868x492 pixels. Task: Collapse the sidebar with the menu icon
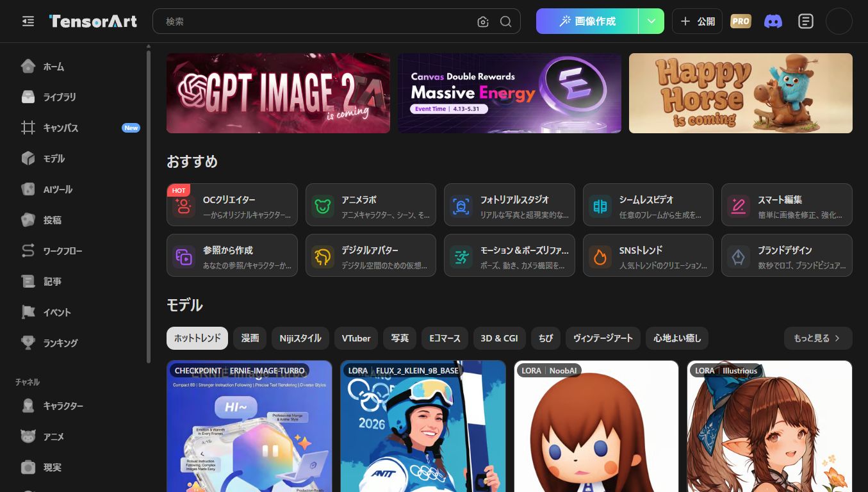[28, 22]
